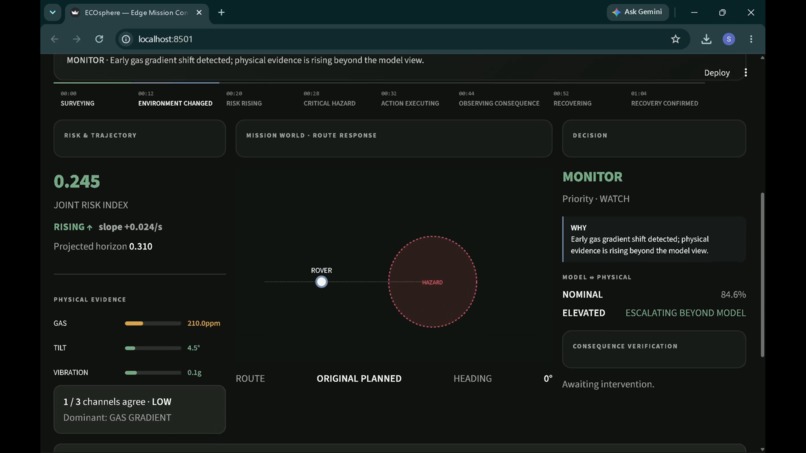Click the 0.1g vibration reading
Screen dimensions: 806x453
click(194, 373)
